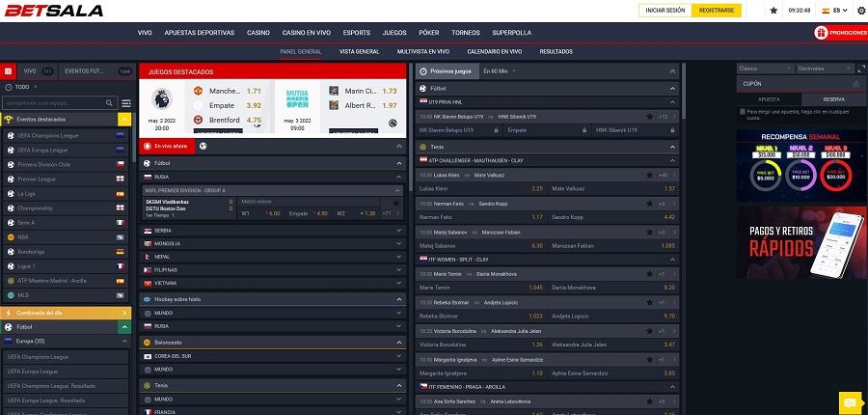Open the Apuestas Deportivas menu item
This screenshot has height=415, width=868.
click(200, 33)
